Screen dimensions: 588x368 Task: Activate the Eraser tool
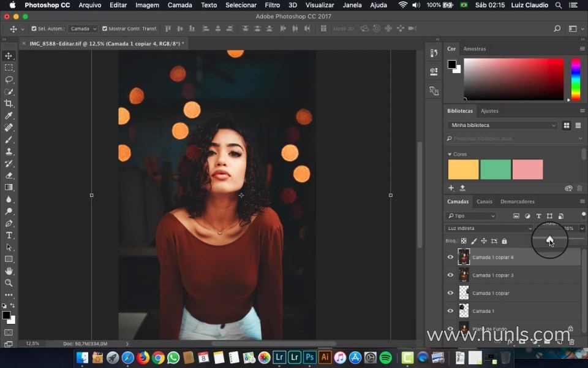click(x=9, y=175)
